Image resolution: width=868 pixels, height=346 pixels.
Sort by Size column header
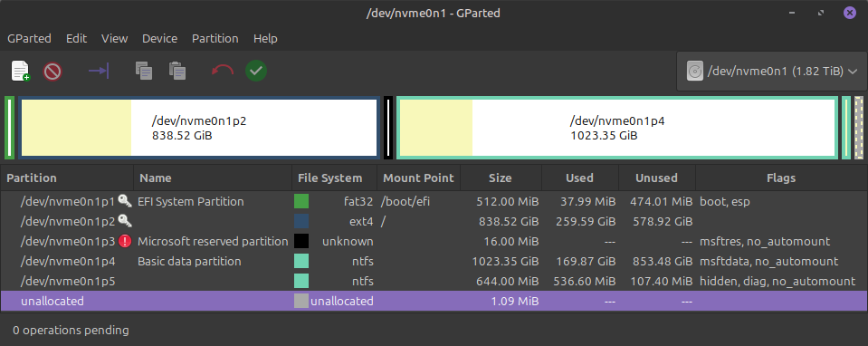(501, 178)
